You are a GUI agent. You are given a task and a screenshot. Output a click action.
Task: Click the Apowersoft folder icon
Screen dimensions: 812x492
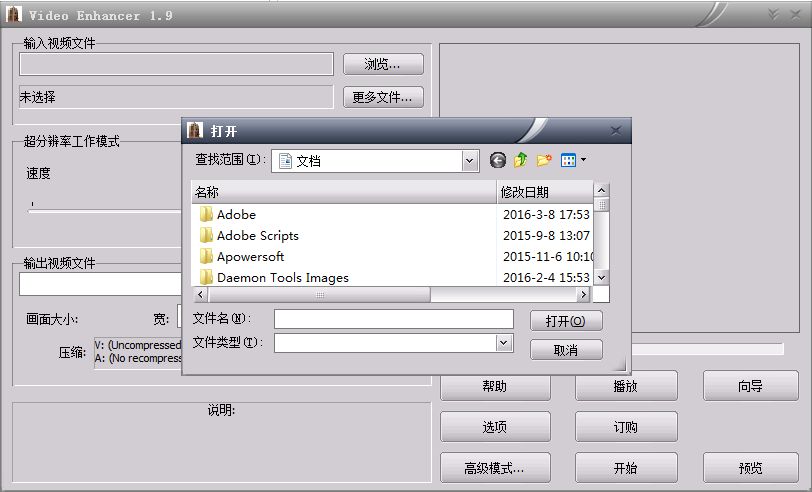click(206, 256)
